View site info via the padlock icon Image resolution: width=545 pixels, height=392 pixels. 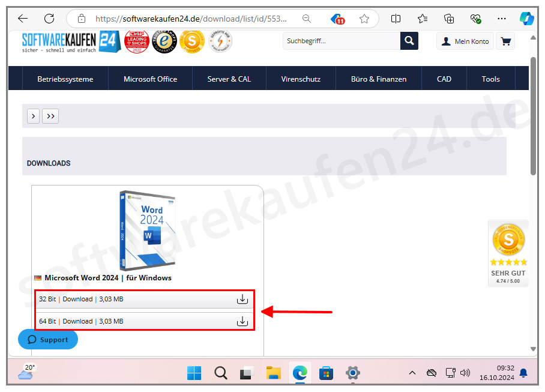pyautogui.click(x=82, y=19)
